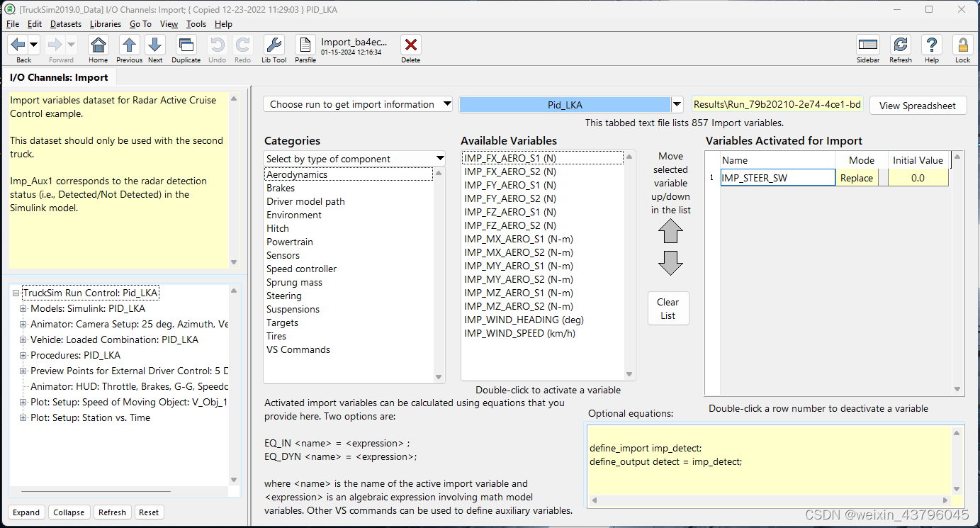Image resolution: width=980 pixels, height=528 pixels.
Task: Click the Next dataset down-arrow icon
Action: [x=155, y=45]
